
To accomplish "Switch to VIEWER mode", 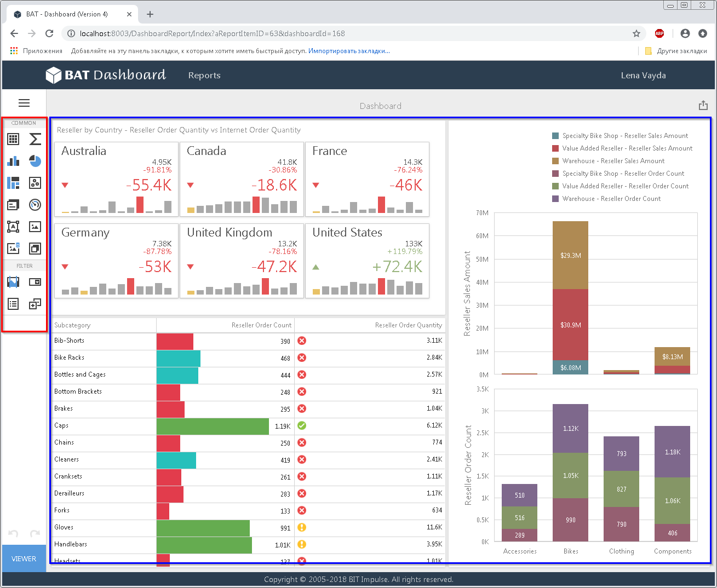I will [x=24, y=558].
